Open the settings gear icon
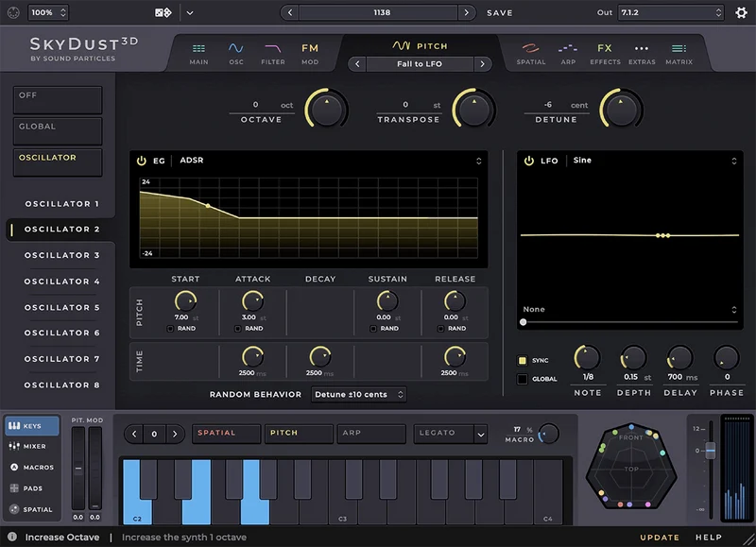The width and height of the screenshot is (756, 547). pos(741,12)
